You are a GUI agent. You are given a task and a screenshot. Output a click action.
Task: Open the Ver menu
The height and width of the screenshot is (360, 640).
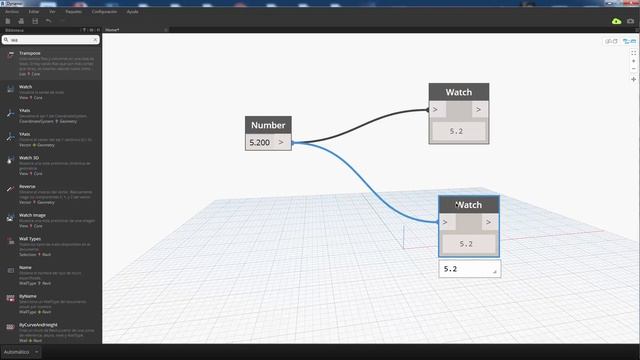52,12
